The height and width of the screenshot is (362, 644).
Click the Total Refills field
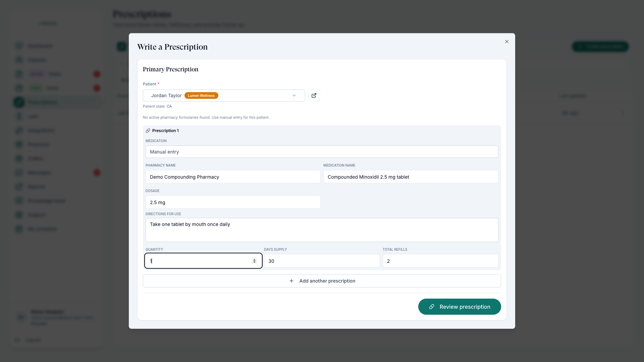[440, 261]
